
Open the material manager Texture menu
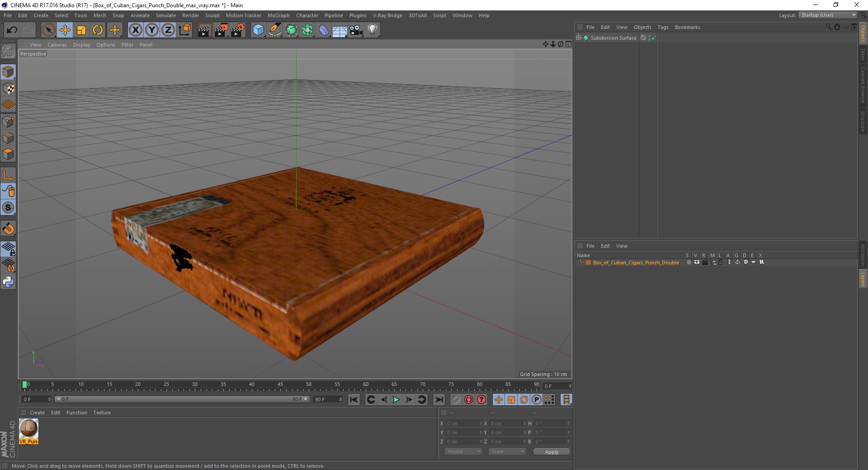102,413
